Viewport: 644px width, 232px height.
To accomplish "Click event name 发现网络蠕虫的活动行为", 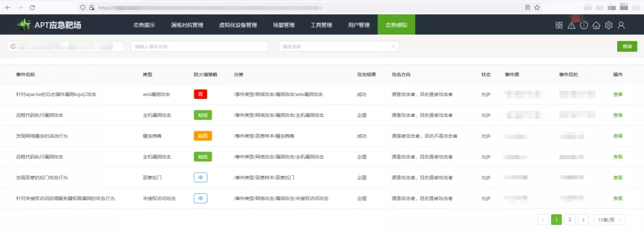I will point(42,136).
